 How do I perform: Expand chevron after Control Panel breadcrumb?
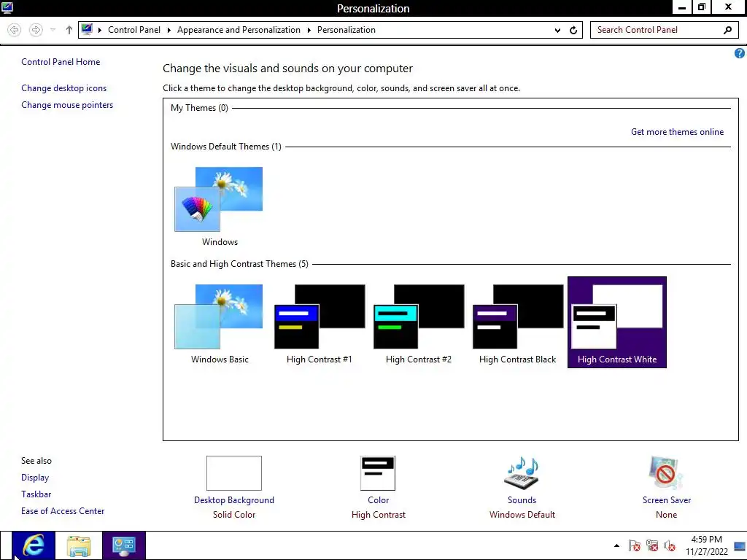click(169, 30)
